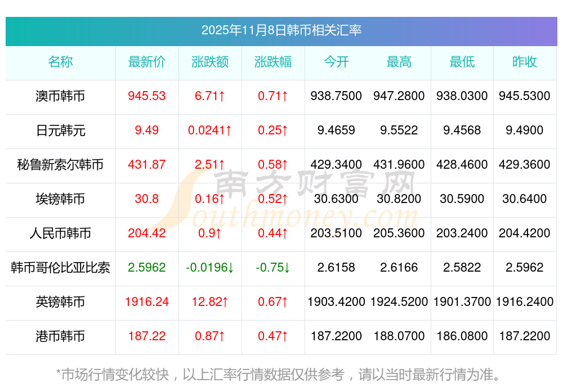The image size is (563, 392).
Task: Select low value 186.0800
Action: click(462, 336)
